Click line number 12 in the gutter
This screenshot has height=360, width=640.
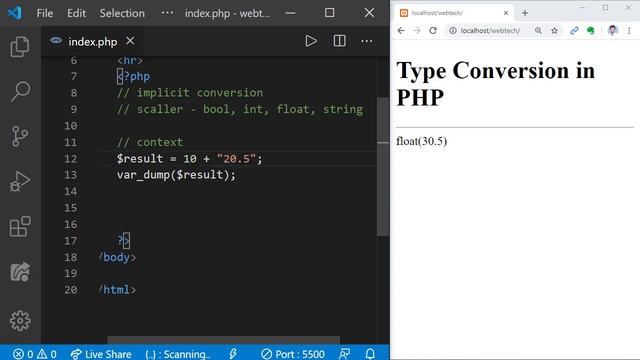(71, 159)
